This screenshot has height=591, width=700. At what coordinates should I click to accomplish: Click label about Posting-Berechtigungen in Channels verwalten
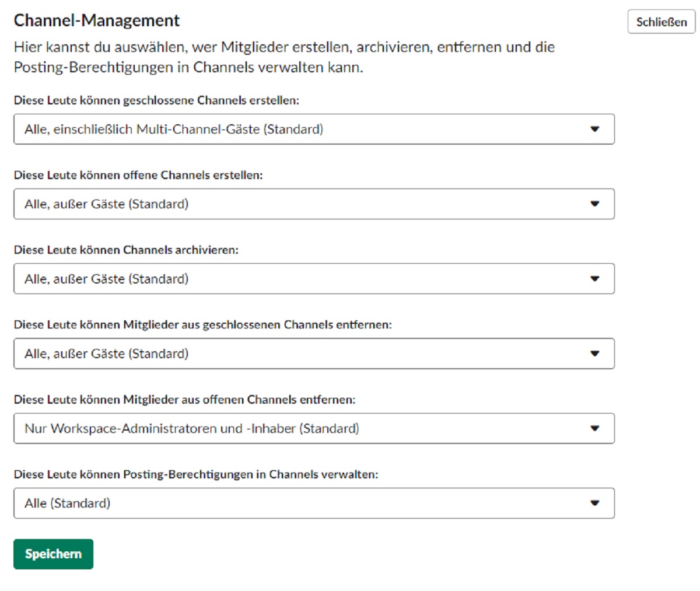coord(196,474)
